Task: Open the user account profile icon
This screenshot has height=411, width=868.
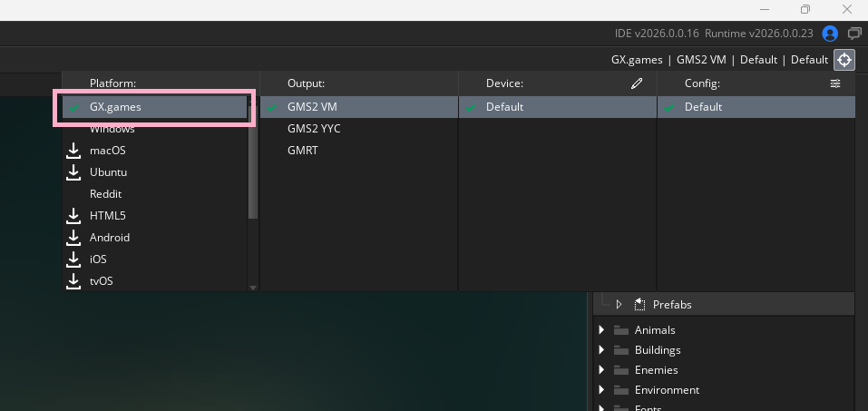Action: pyautogui.click(x=830, y=34)
